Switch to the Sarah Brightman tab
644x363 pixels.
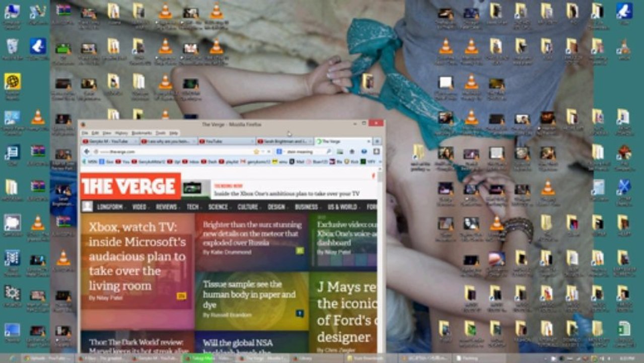pos(285,142)
